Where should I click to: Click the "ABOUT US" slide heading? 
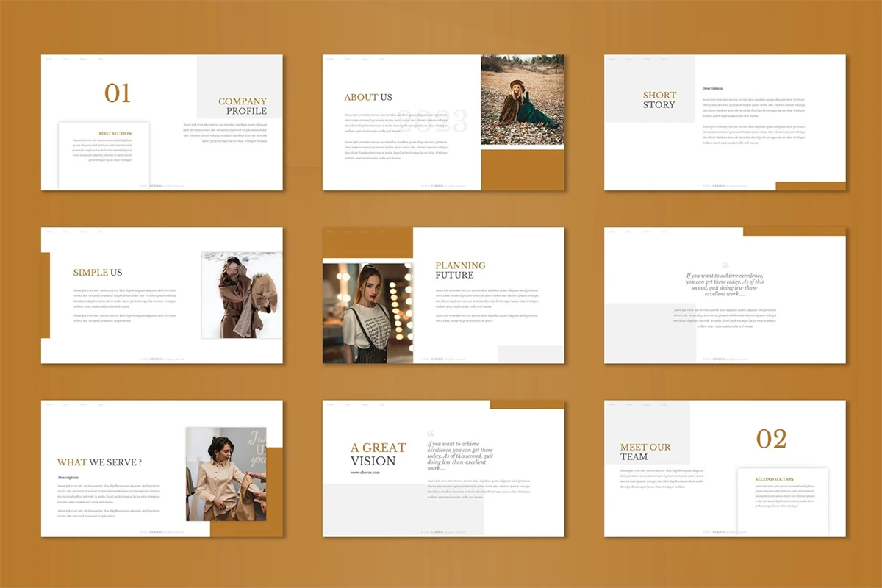pos(368,97)
